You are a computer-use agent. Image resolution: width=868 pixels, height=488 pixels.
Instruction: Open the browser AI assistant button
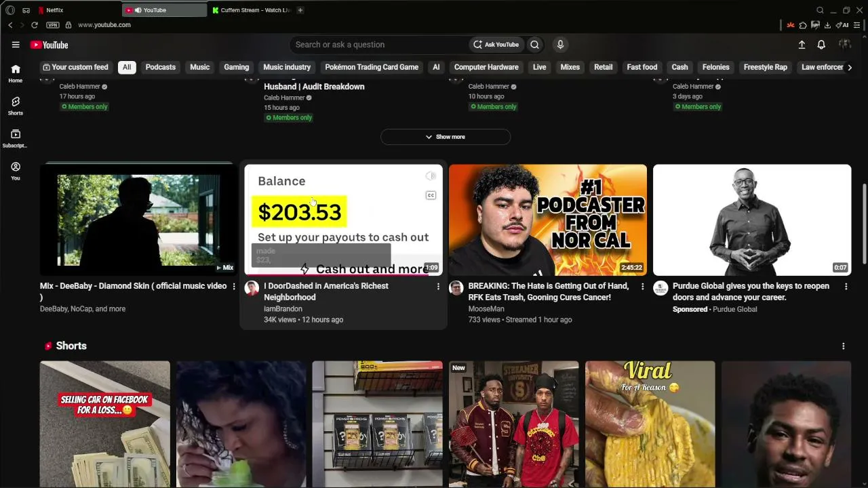[842, 25]
